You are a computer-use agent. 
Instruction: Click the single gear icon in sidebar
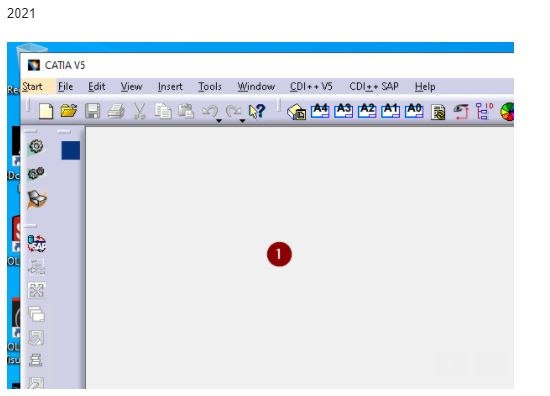[x=36, y=147]
